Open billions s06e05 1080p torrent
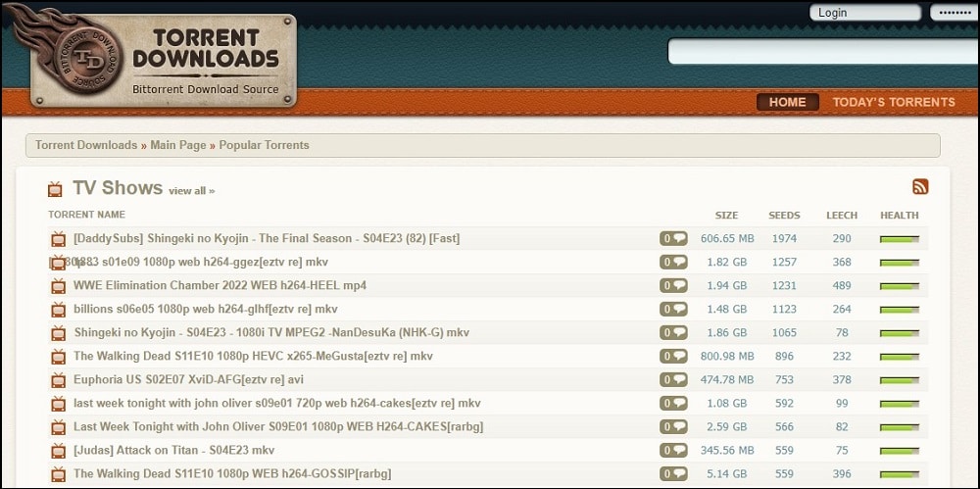980x489 pixels. pos(206,309)
